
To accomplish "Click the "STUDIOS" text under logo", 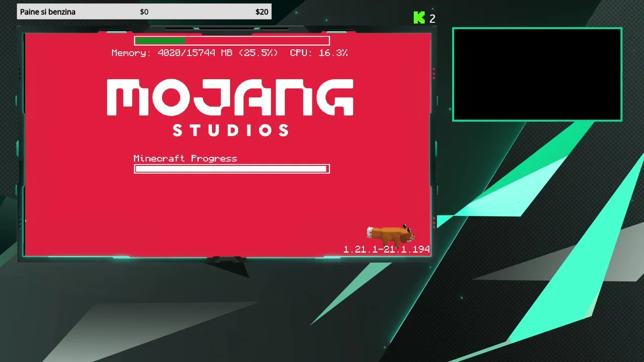I will point(230,131).
